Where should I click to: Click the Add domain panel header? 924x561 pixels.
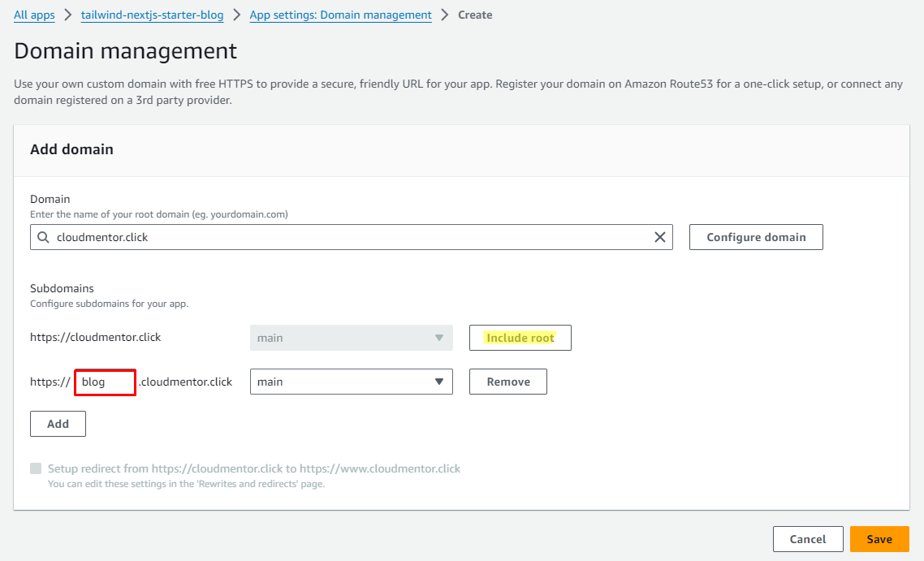(71, 149)
